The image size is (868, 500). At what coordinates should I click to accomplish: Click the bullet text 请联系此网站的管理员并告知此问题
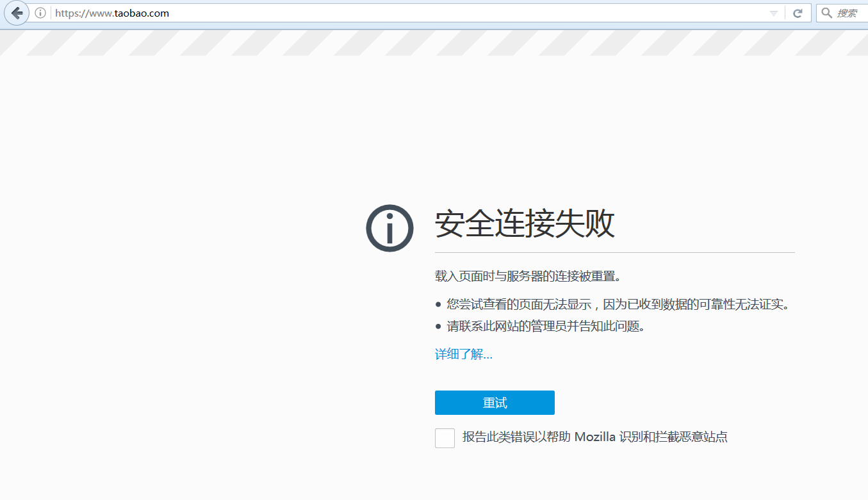545,326
